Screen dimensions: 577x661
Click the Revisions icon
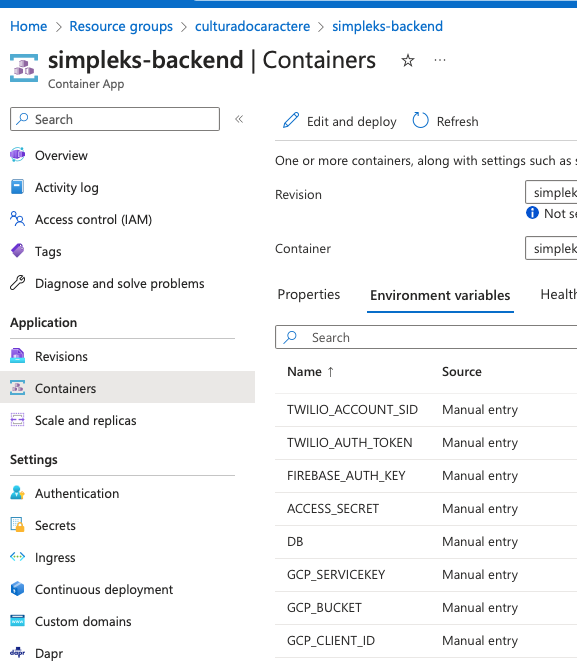click(17, 356)
